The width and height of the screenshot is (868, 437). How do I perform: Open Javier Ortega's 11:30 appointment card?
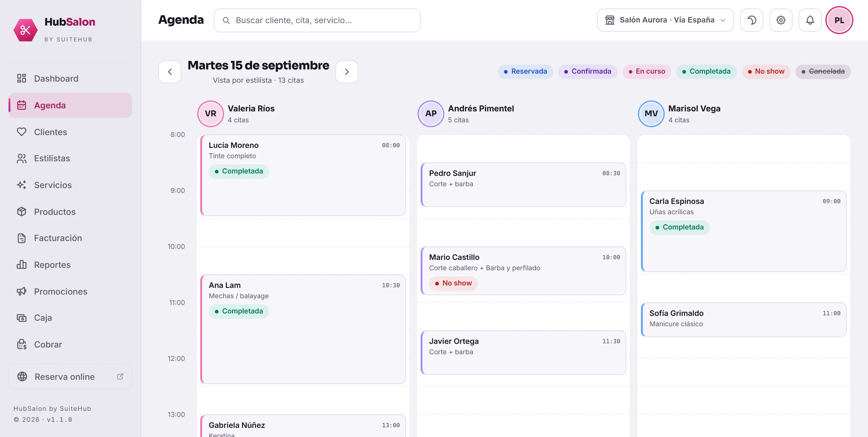click(523, 352)
